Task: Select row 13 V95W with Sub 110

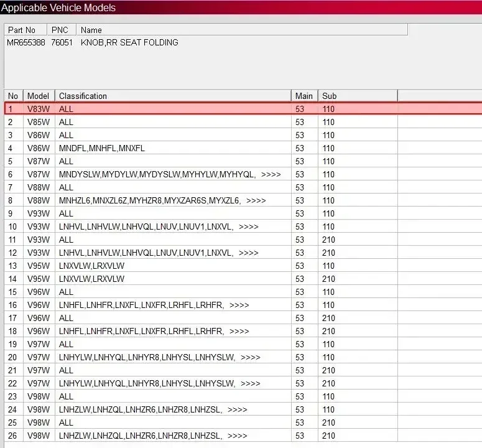Action: (x=243, y=266)
